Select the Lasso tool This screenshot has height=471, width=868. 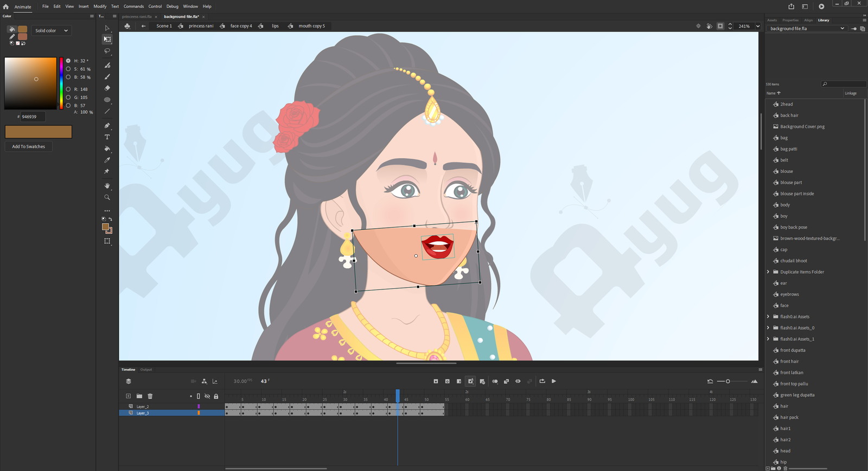point(107,51)
